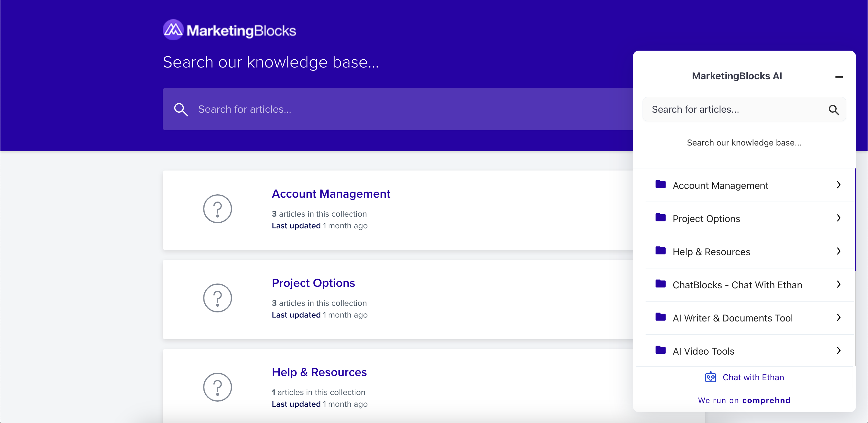
Task: Click the Account Management question mark icon
Action: (217, 209)
